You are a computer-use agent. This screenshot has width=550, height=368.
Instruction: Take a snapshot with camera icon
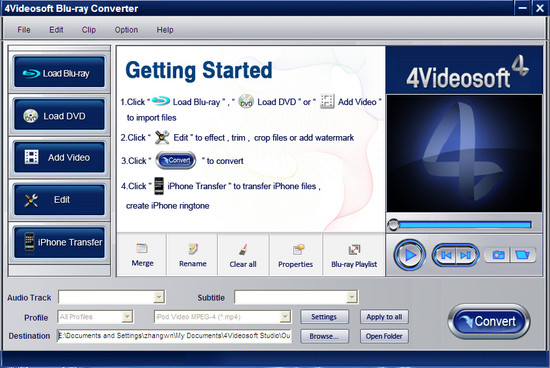click(497, 255)
